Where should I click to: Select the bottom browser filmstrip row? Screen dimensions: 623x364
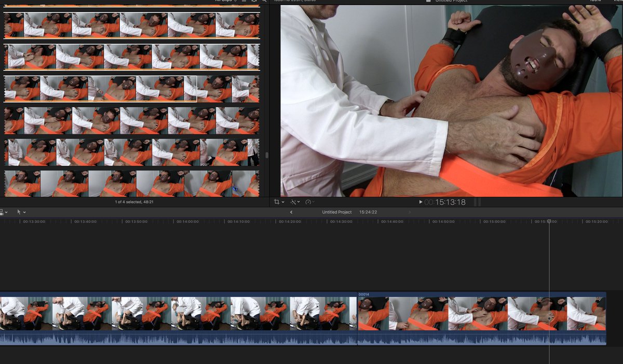131,183
